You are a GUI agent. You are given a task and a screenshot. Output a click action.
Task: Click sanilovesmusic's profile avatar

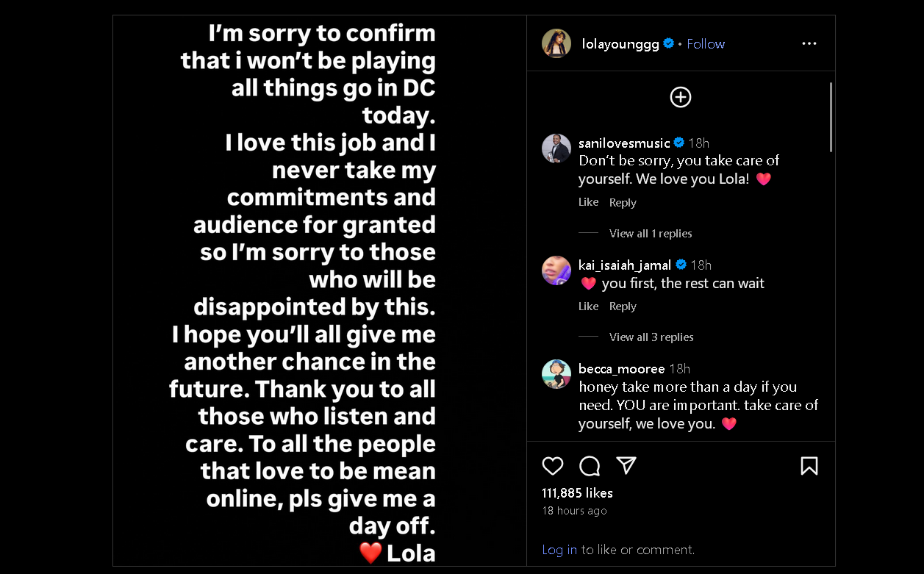coord(556,148)
